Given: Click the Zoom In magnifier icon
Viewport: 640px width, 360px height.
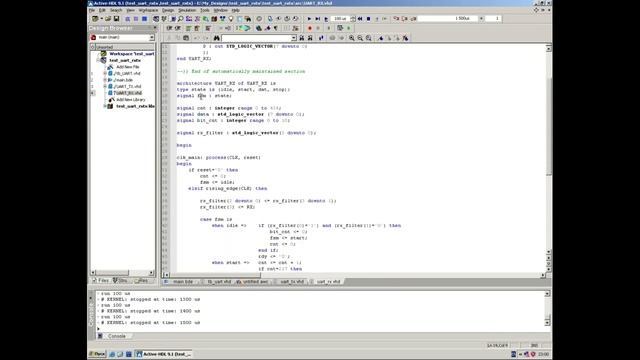Looking at the screenshot, I should (x=351, y=38).
